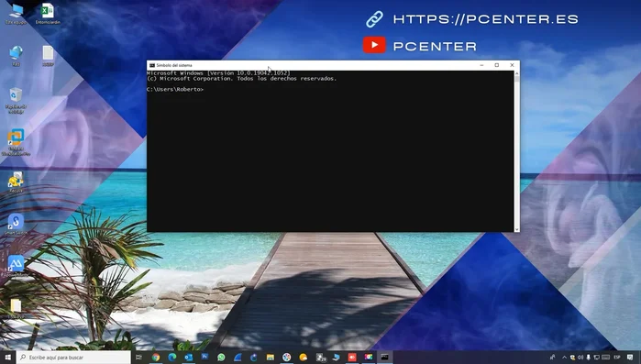The width and height of the screenshot is (641, 364).
Task: Open the Windows Start menu
Action: (x=7, y=358)
